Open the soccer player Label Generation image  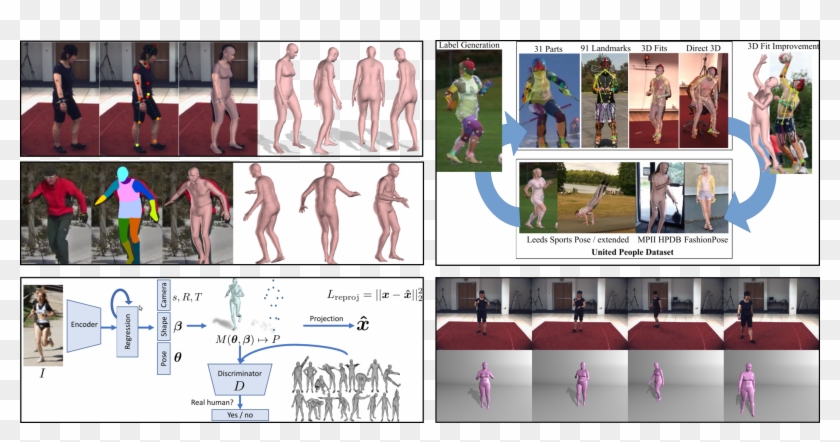click(x=469, y=111)
